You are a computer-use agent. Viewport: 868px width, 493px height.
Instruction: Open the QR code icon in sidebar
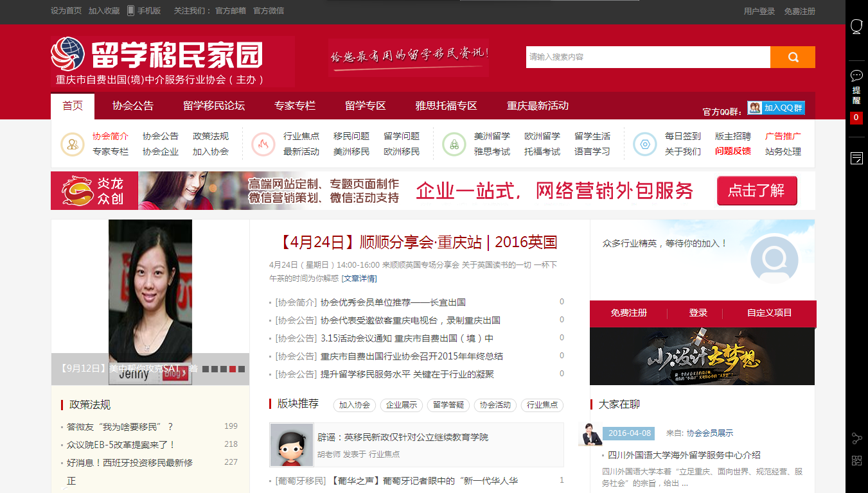click(856, 460)
